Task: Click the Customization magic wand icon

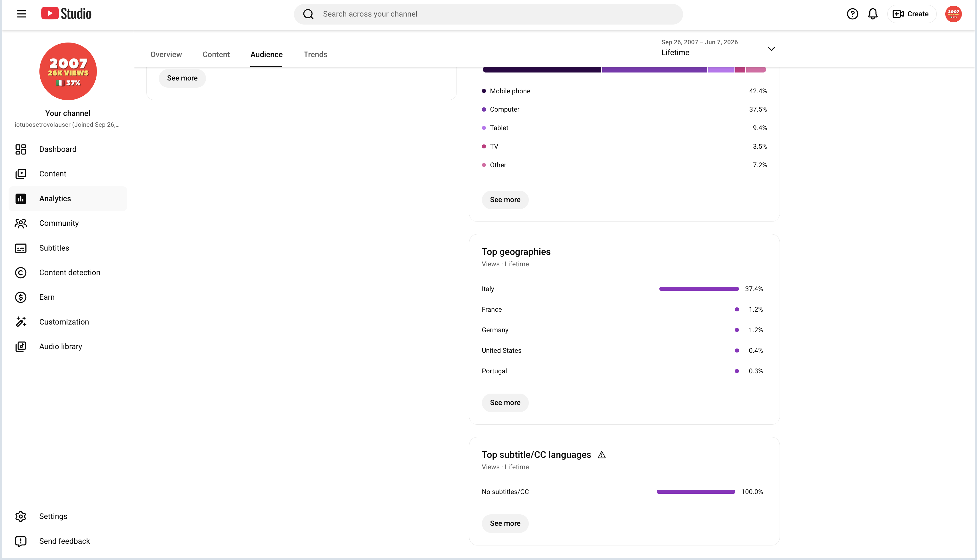Action: [21, 322]
